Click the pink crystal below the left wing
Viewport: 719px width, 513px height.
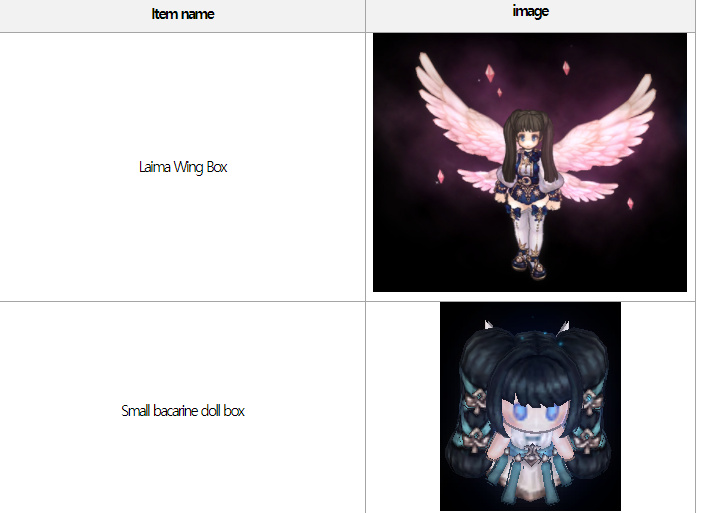pyautogui.click(x=441, y=177)
